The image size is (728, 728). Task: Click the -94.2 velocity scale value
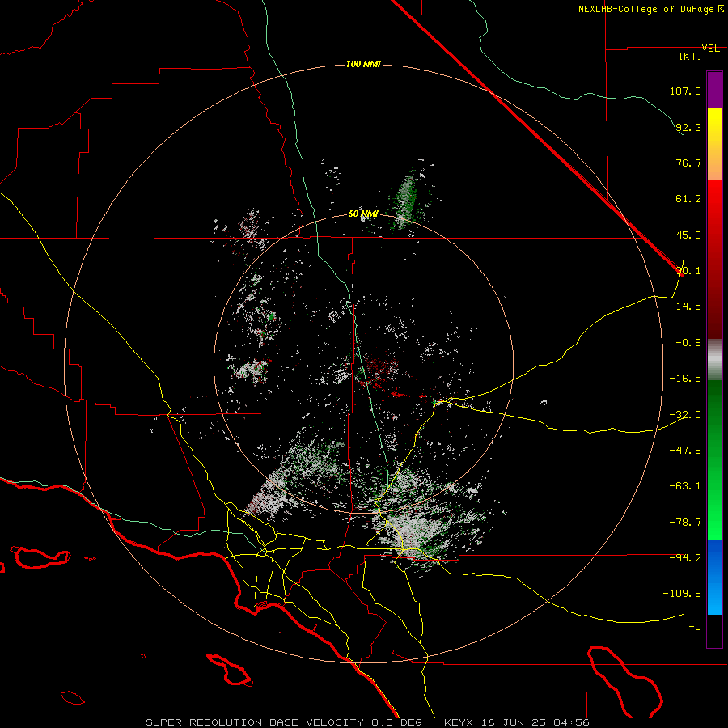(685, 557)
